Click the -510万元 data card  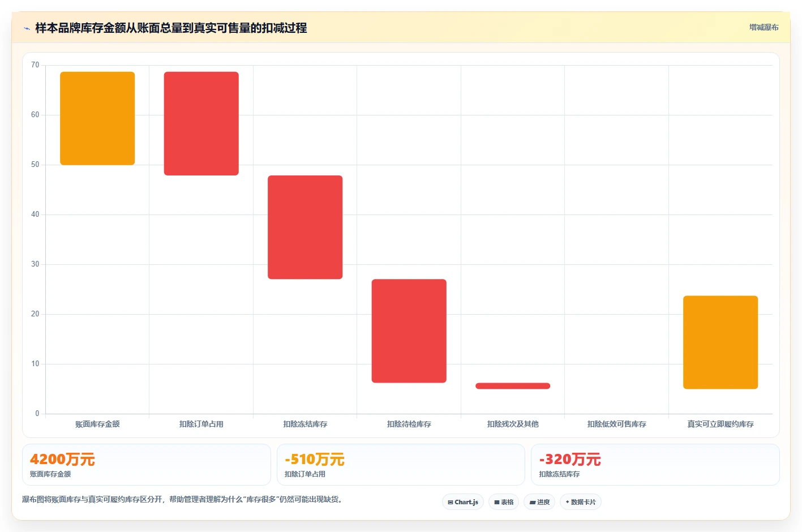point(401,465)
